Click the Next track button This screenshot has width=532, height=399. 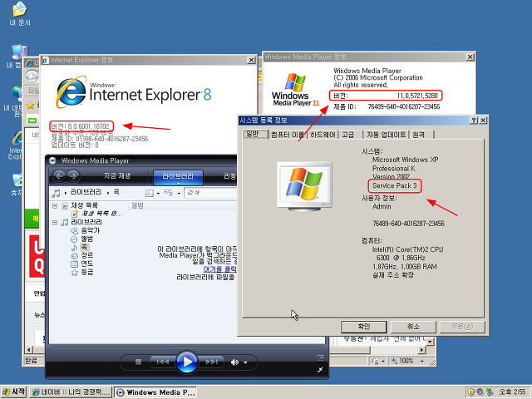(x=211, y=362)
